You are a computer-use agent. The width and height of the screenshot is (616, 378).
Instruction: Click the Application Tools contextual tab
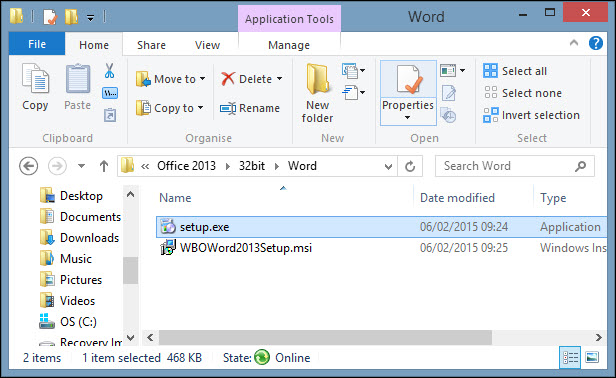(289, 19)
